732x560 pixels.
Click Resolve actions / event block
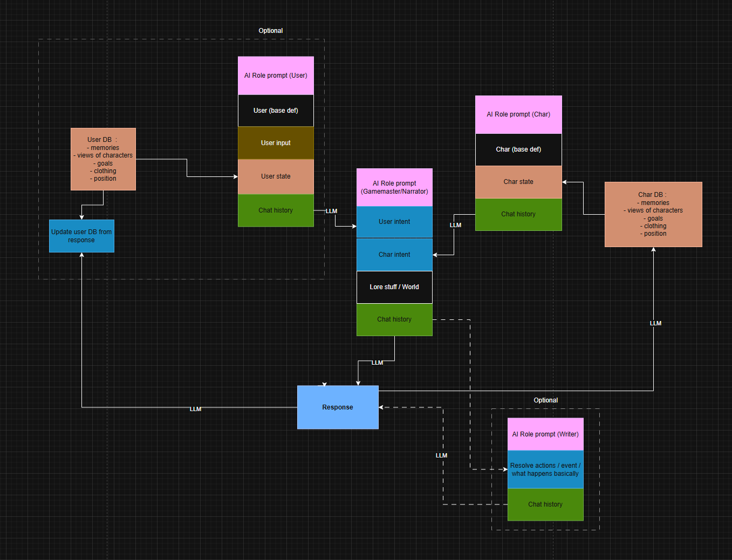(x=545, y=469)
